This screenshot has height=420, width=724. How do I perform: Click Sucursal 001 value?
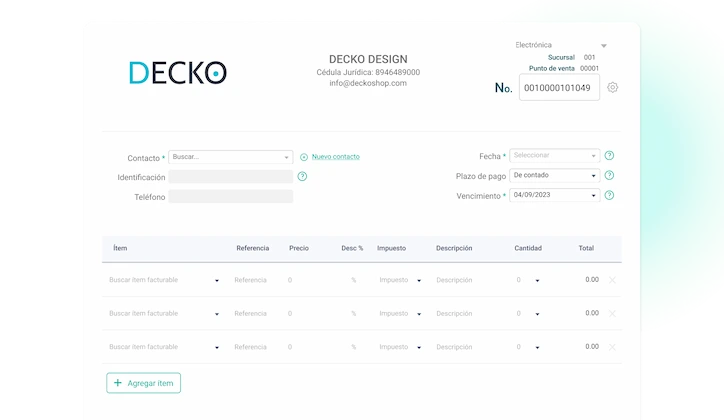click(x=590, y=57)
